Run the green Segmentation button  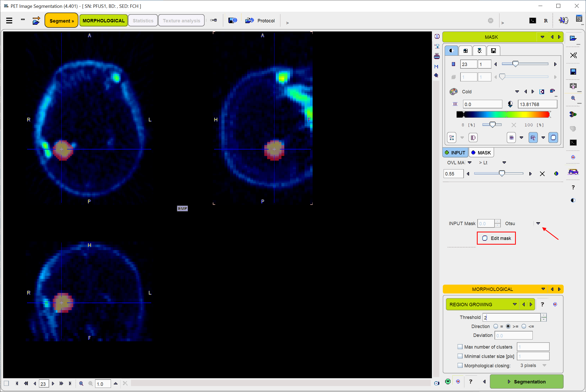(x=526, y=382)
